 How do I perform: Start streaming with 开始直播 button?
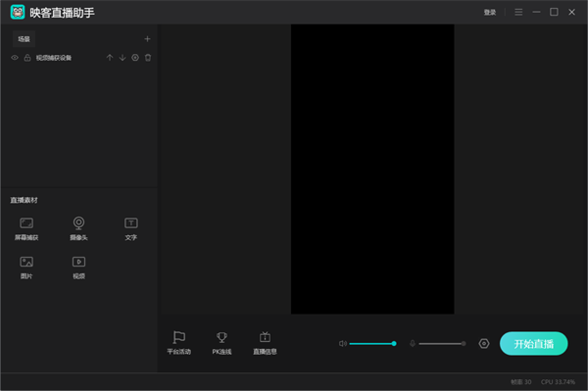tap(534, 343)
